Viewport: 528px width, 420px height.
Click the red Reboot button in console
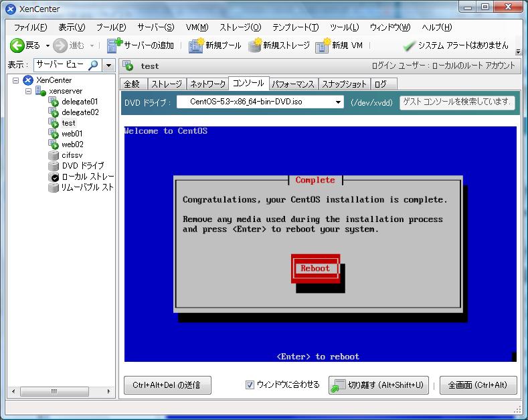point(315,268)
